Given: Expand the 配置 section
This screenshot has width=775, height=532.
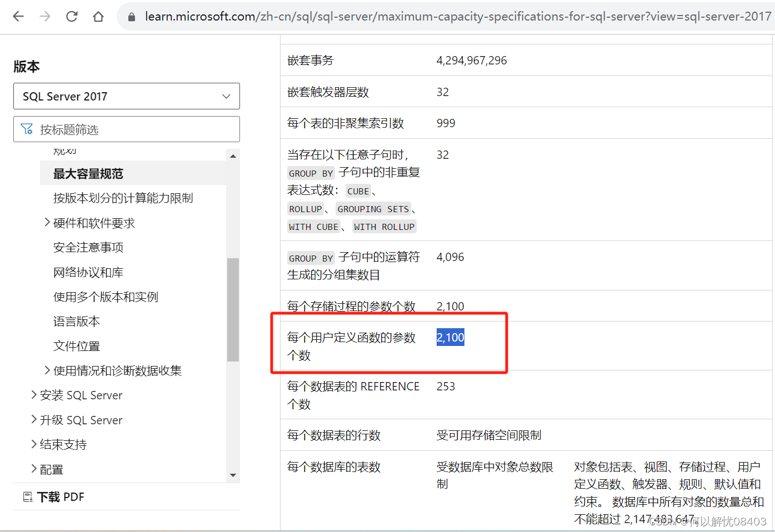Looking at the screenshot, I should 34,469.
